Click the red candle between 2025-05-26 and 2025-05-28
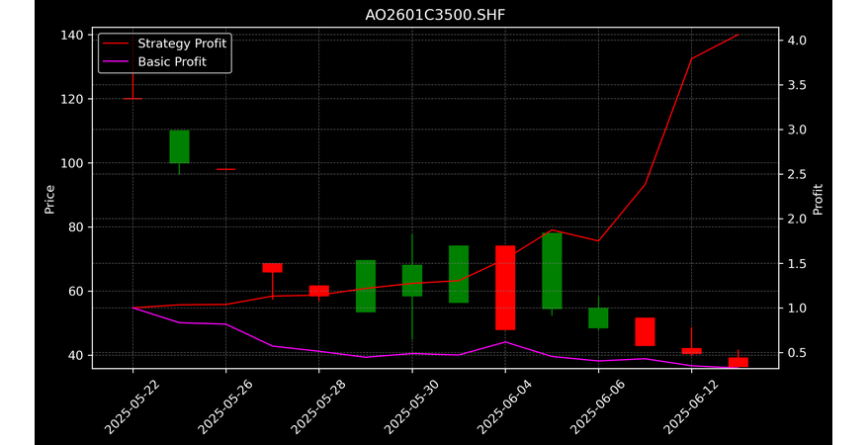This screenshot has height=445, width=868. [272, 268]
